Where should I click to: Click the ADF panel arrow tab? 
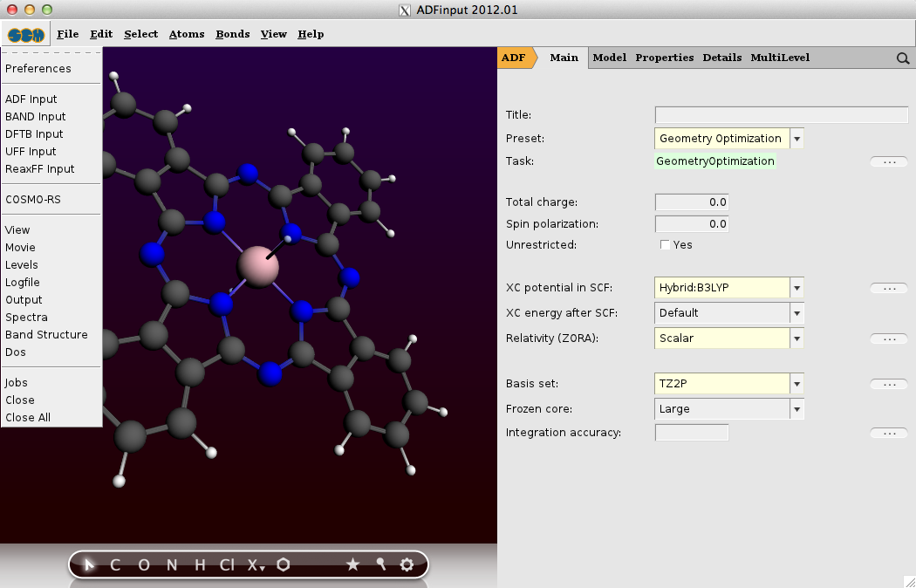click(516, 58)
